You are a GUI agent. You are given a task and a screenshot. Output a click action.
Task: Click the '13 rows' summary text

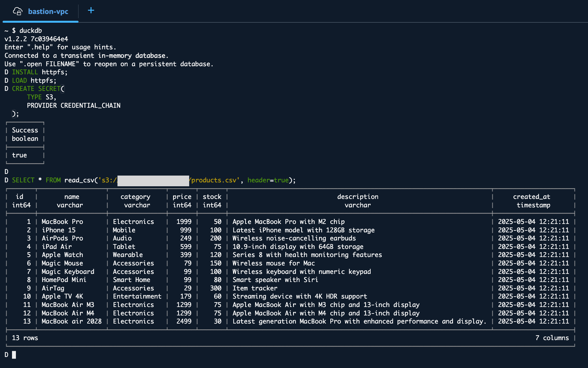(25, 338)
